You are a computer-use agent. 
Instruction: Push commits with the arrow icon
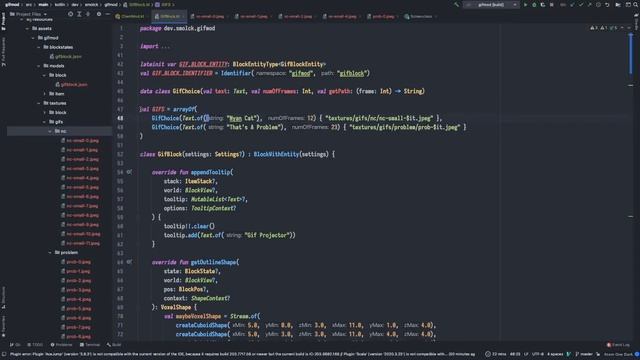coord(589,4)
